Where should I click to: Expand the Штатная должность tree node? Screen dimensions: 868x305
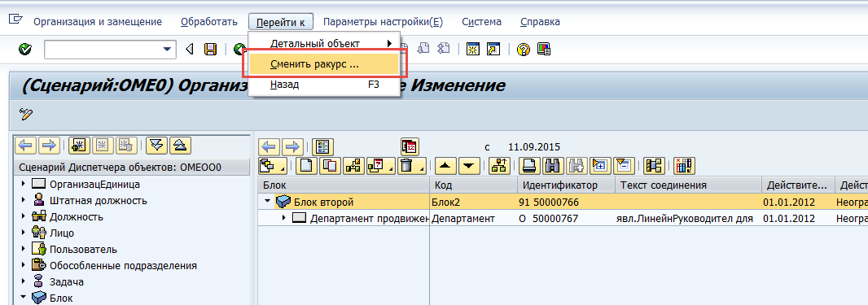tap(24, 201)
